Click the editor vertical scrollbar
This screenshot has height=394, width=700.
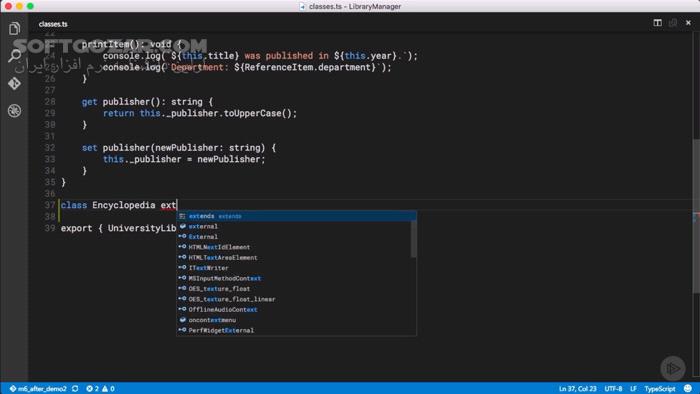tap(696, 216)
